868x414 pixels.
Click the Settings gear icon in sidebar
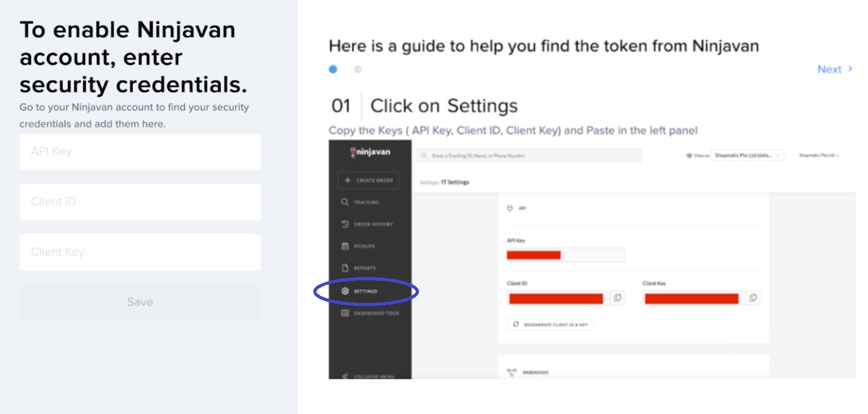[x=345, y=291]
